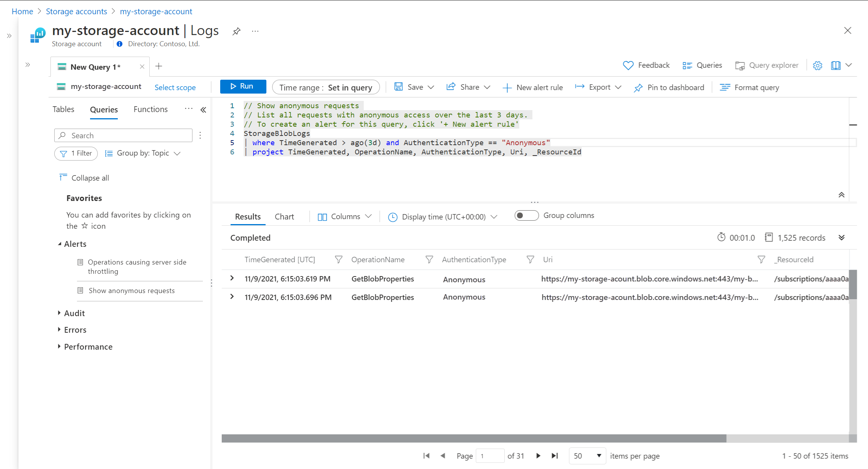Image resolution: width=868 pixels, height=469 pixels.
Task: Click the Run button
Action: tap(243, 87)
